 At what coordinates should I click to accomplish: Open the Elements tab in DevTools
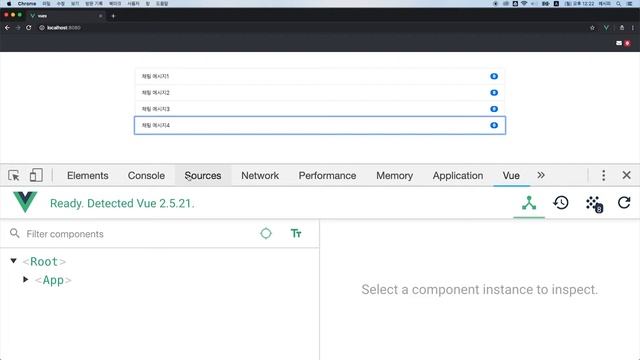[88, 176]
